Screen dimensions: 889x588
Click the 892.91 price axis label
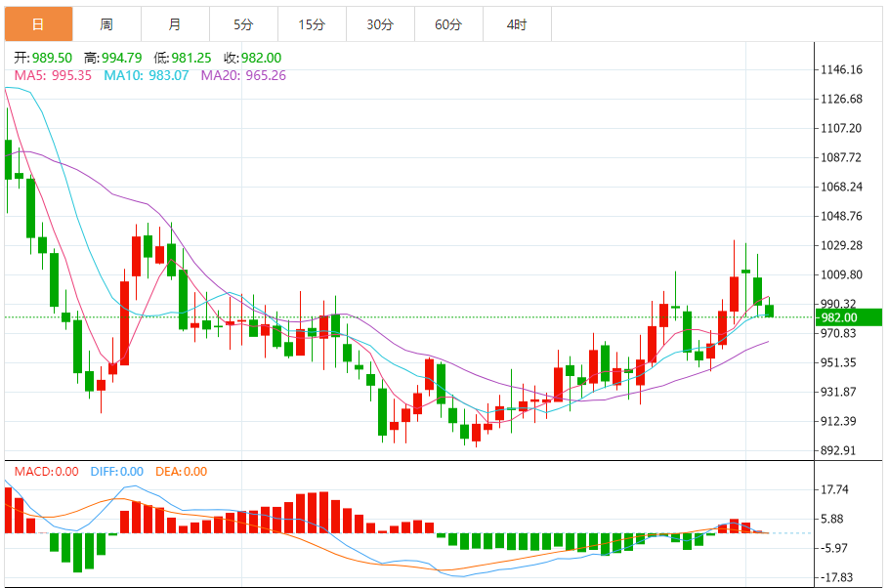click(x=838, y=451)
